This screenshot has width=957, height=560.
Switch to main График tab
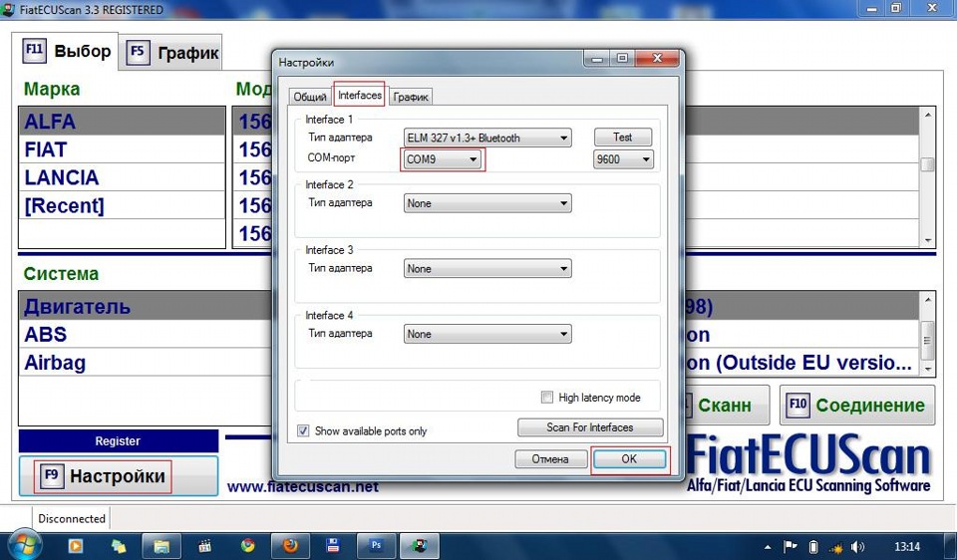click(x=170, y=53)
